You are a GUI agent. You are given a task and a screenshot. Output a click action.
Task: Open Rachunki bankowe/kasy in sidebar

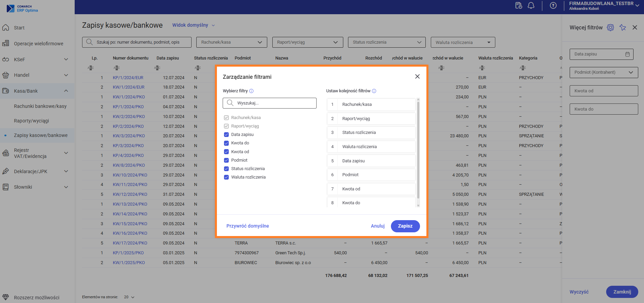point(40,106)
